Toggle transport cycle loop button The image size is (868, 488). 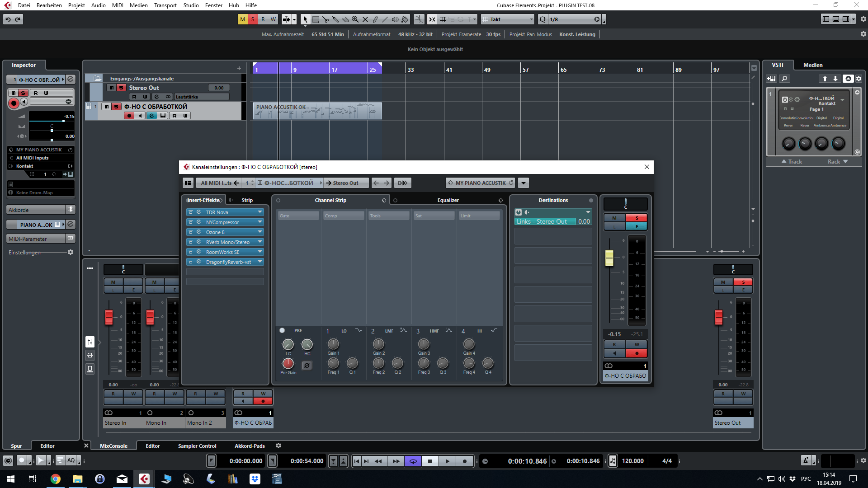(x=413, y=461)
